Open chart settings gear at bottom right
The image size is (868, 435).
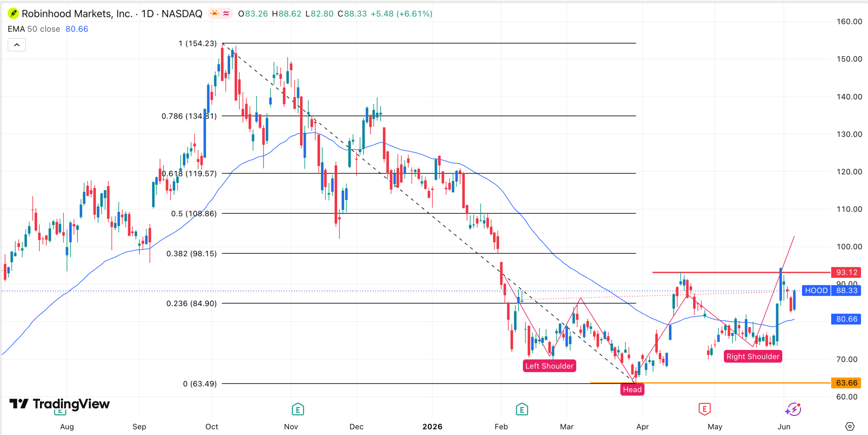click(x=850, y=426)
